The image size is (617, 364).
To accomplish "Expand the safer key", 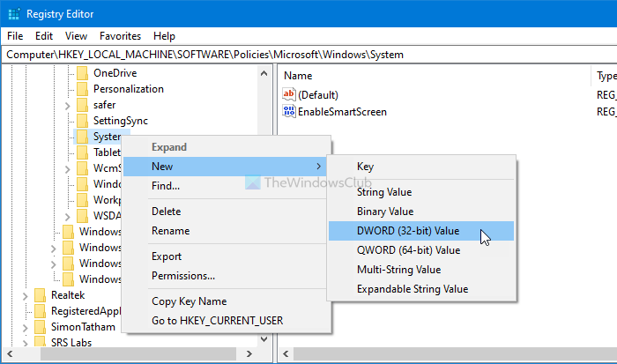I will tap(67, 106).
